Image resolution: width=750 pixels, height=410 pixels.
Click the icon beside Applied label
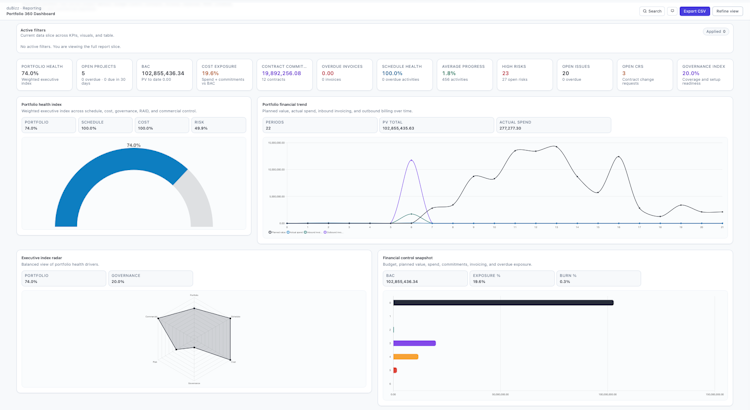724,32
